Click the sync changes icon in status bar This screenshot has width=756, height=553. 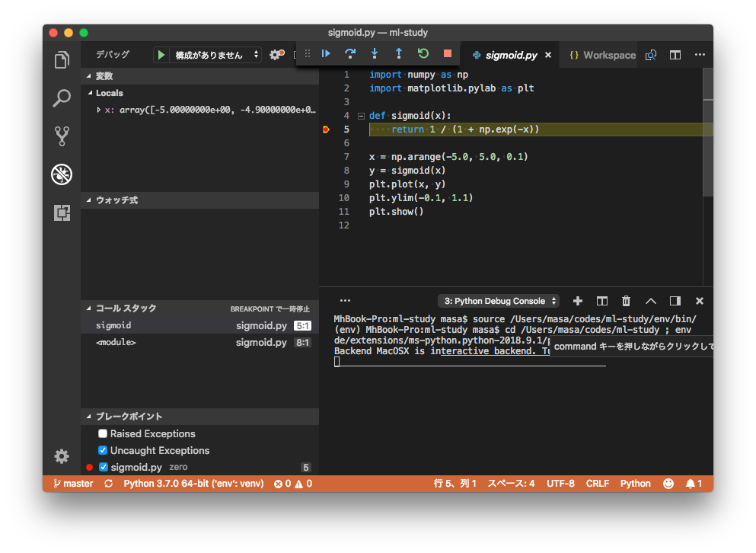(x=108, y=484)
